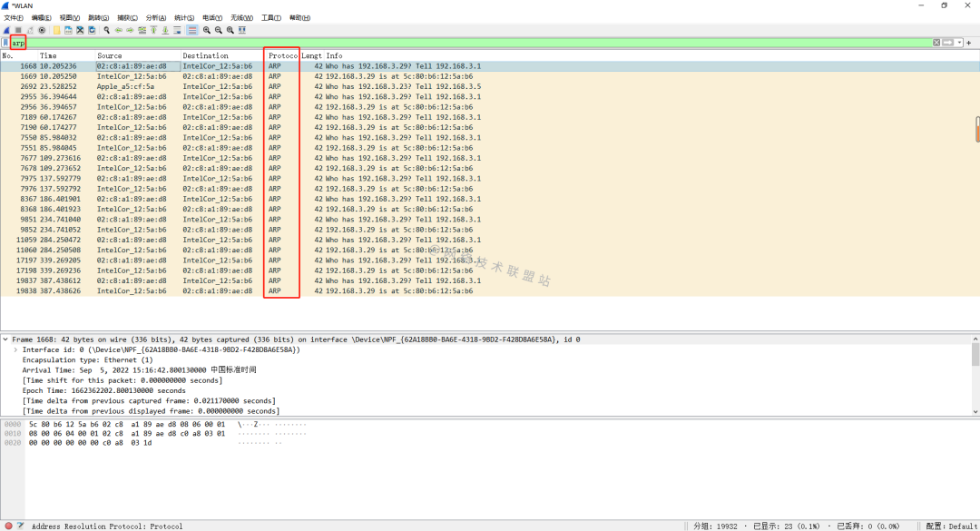
Task: Open capture options gear icon
Action: tap(42, 30)
